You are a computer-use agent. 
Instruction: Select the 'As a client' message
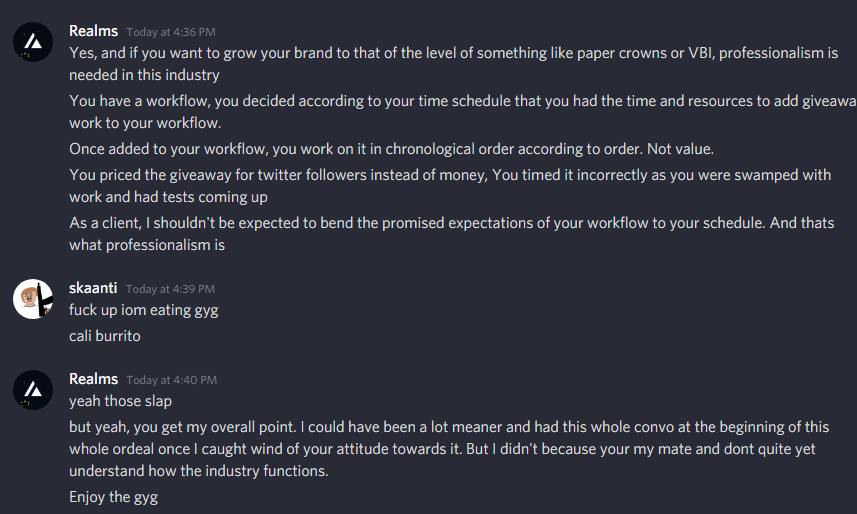[400, 233]
